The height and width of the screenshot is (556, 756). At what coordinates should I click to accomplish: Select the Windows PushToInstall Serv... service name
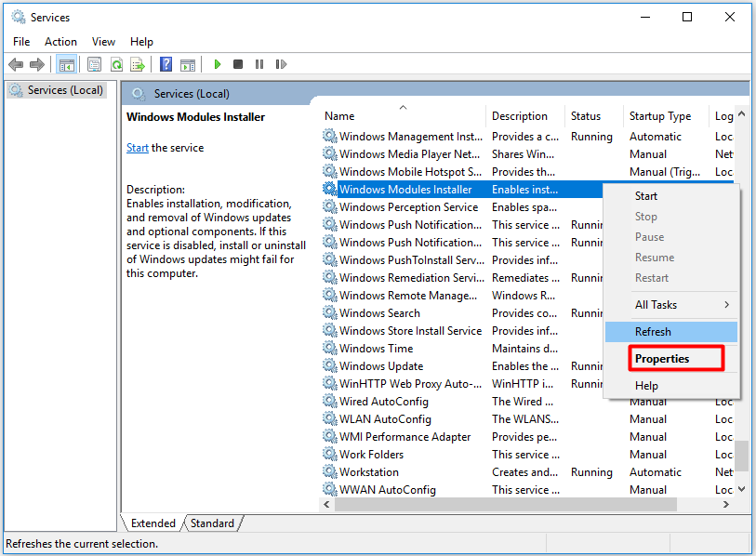pos(412,260)
